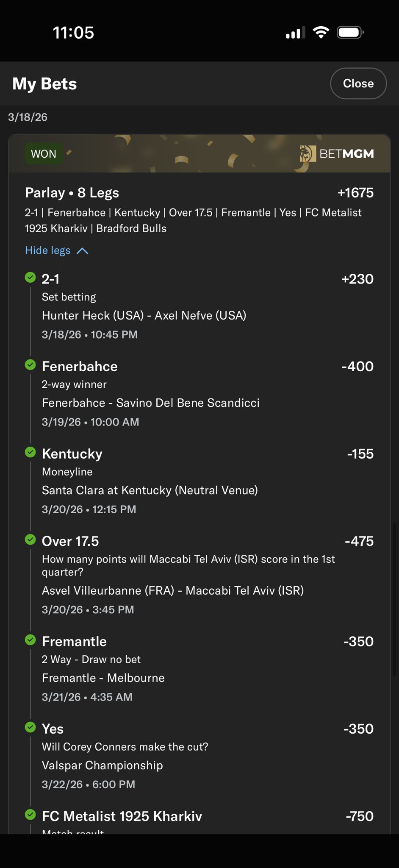Tap the WON status badge

tap(44, 154)
